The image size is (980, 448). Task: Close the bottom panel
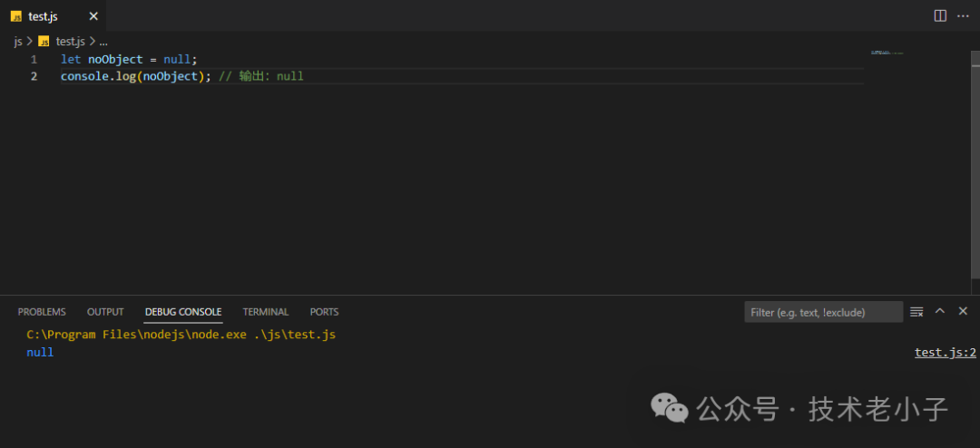[963, 311]
